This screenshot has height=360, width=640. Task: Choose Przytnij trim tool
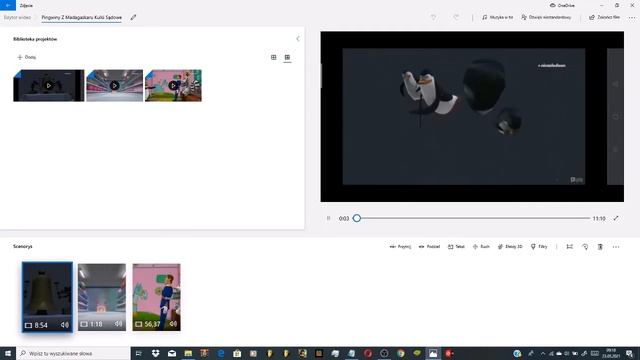pyautogui.click(x=400, y=247)
